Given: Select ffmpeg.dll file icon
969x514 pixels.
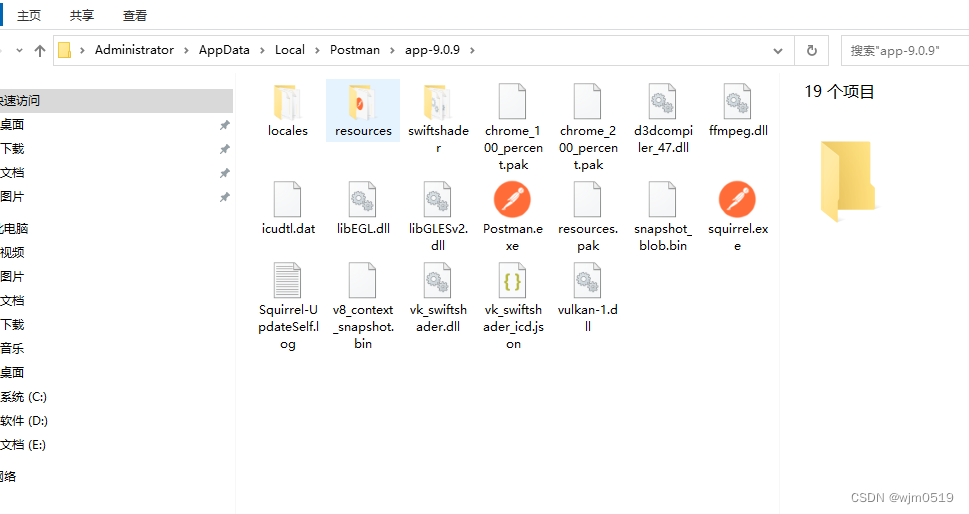Looking at the screenshot, I should tap(737, 101).
